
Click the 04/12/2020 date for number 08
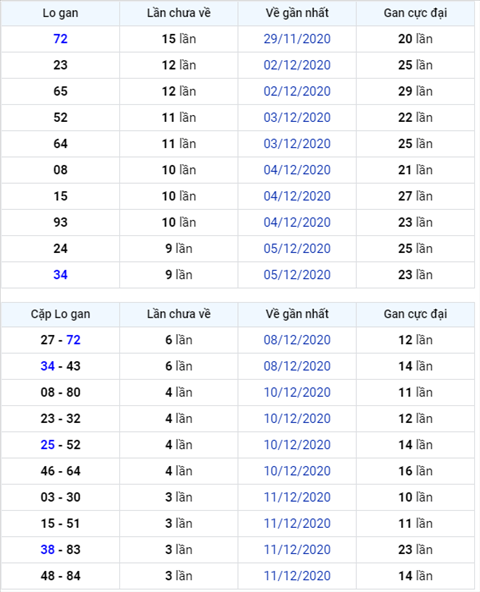point(297,170)
